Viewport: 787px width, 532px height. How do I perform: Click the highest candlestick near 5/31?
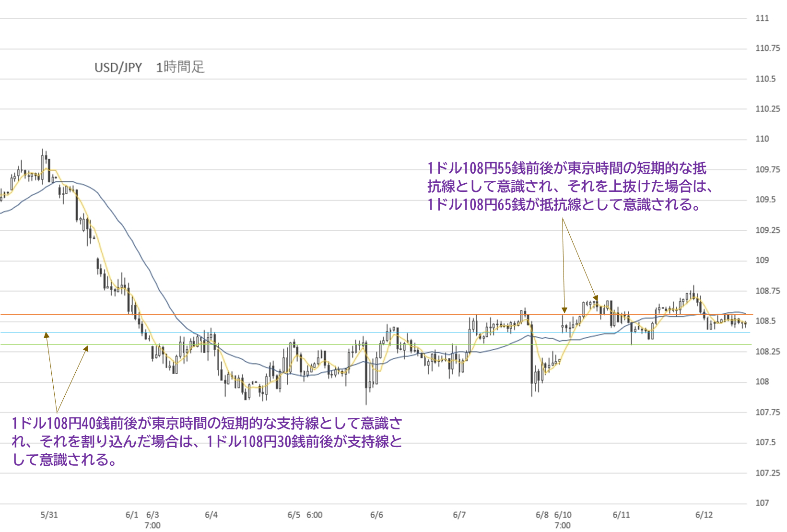click(x=43, y=166)
